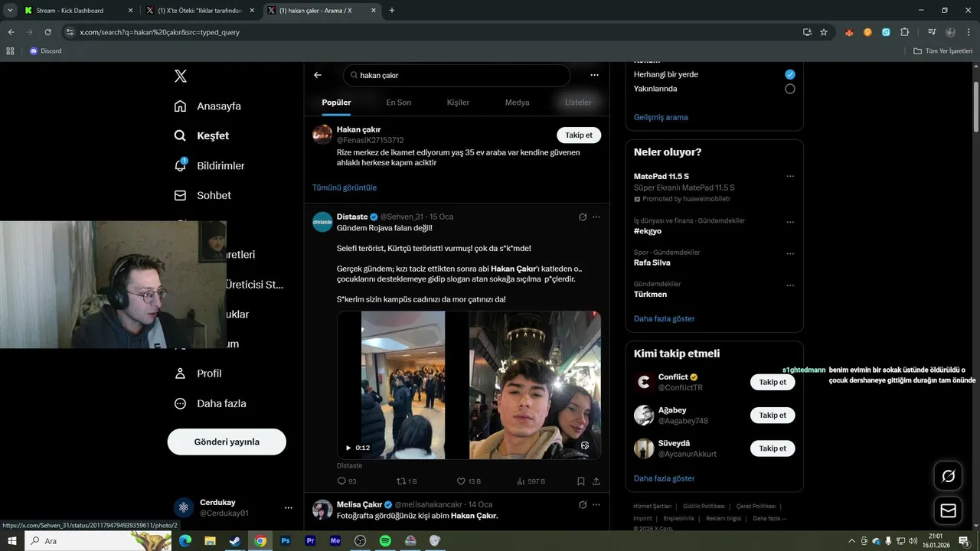Switch to Medya tab
980x551 pixels.
point(517,103)
